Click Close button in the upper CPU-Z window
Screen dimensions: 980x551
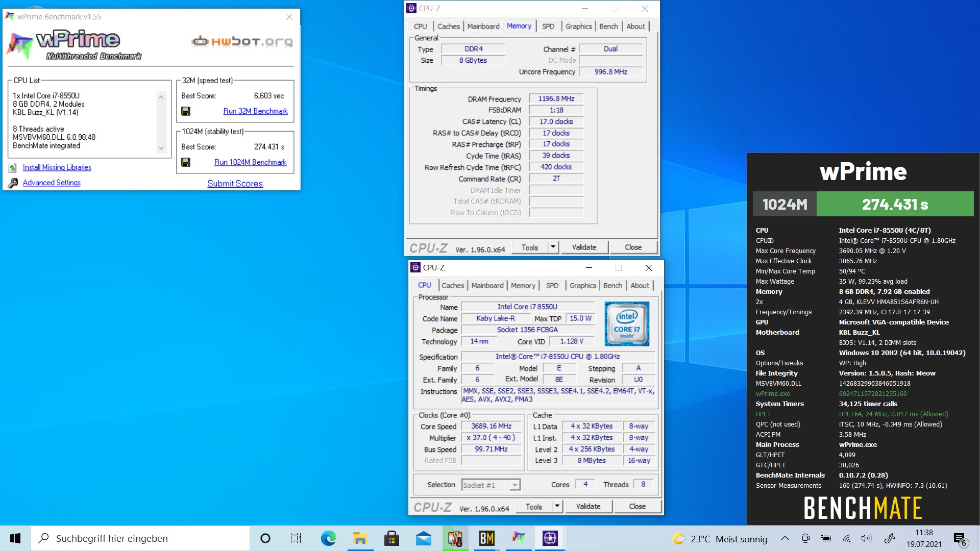coord(633,247)
